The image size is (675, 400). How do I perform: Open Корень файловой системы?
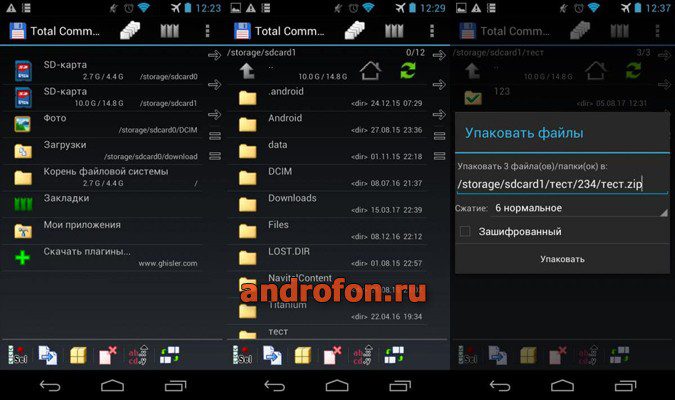pos(103,177)
